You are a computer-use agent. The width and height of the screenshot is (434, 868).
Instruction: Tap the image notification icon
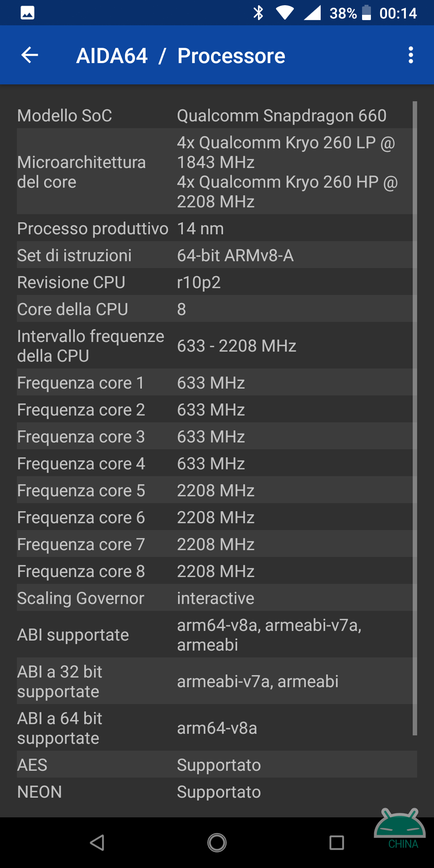pos(27,13)
